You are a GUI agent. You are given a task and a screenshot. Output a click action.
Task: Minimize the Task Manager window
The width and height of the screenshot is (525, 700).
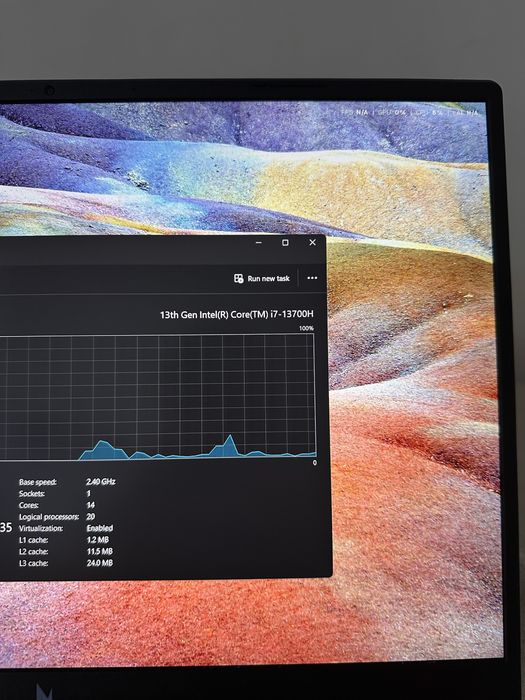(x=258, y=242)
